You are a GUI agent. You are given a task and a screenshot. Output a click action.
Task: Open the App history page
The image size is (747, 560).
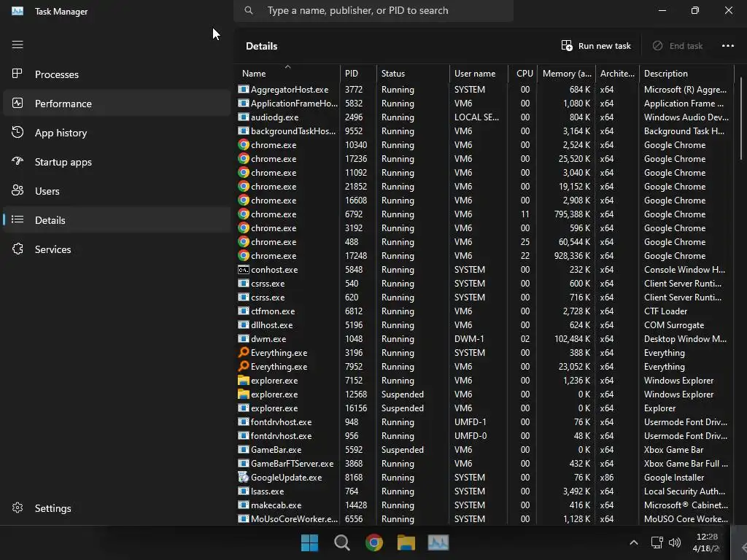117,133
